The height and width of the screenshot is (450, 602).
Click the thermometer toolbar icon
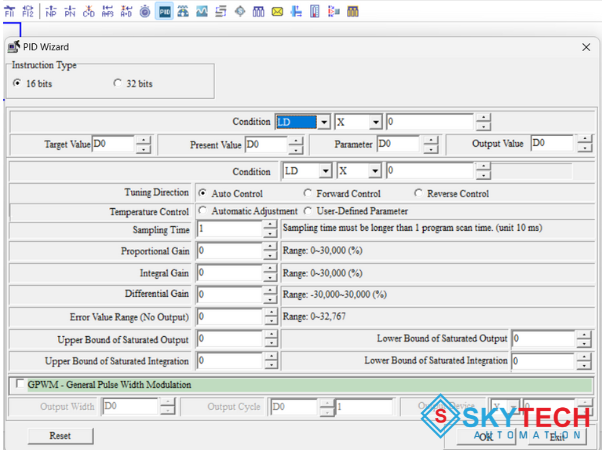[x=315, y=12]
